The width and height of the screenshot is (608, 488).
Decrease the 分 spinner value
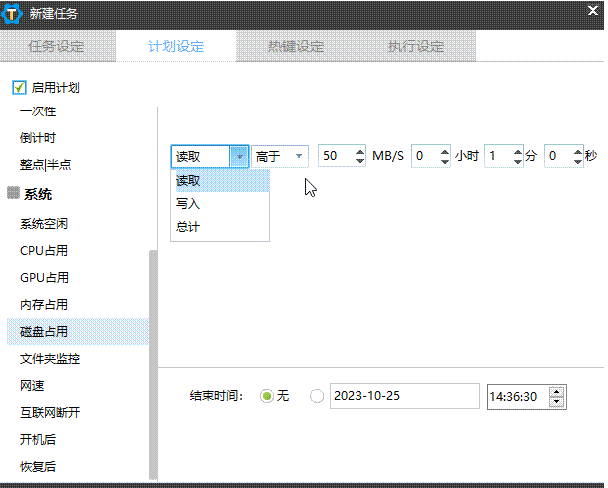tap(517, 161)
